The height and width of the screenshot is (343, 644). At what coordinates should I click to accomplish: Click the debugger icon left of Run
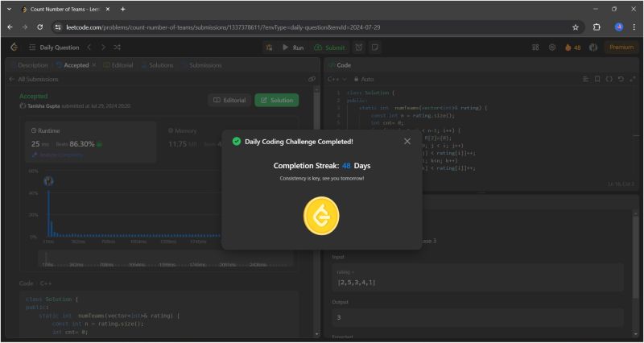click(x=270, y=48)
